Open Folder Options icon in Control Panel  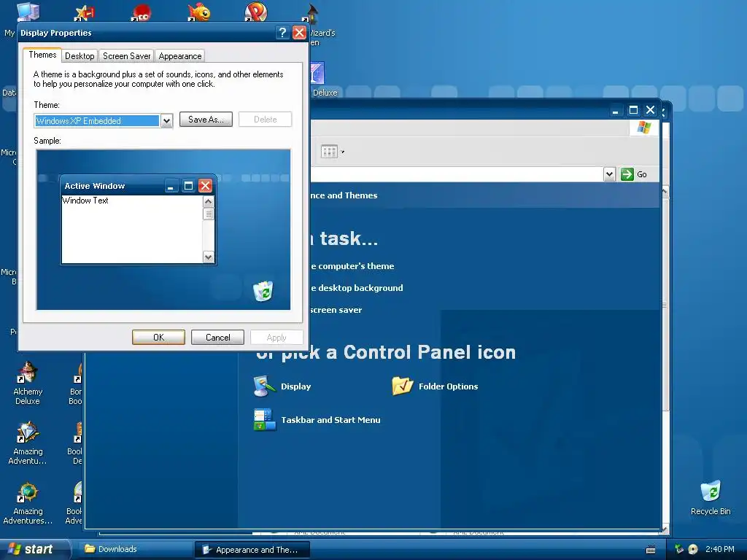[x=402, y=386]
